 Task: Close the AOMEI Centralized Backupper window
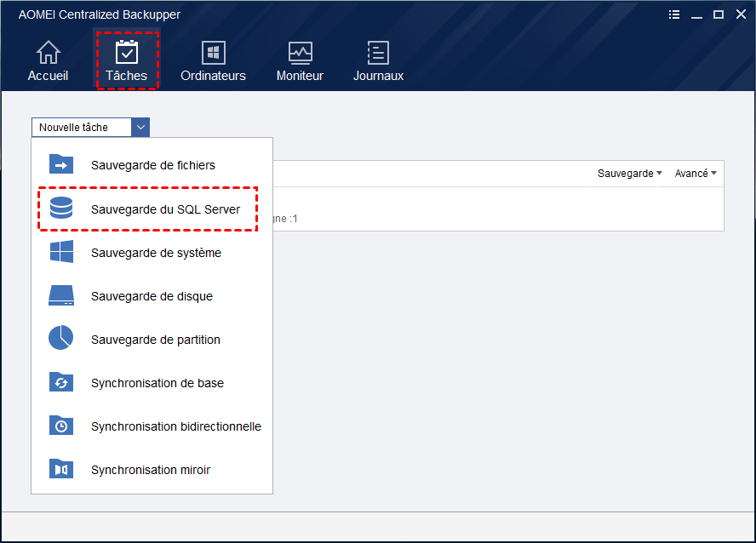pyautogui.click(x=741, y=14)
